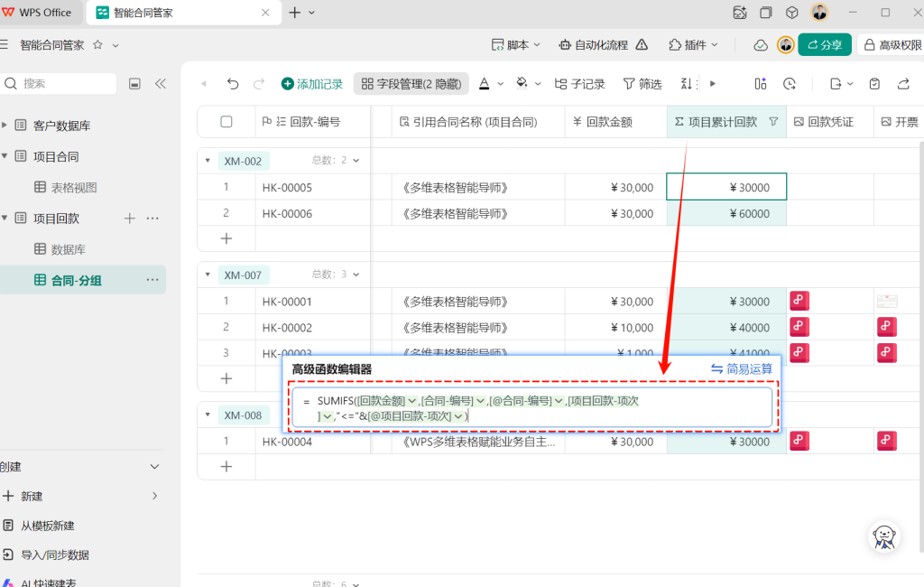Open more options for 合同-分组 view
The width and height of the screenshot is (924, 587).
coord(152,280)
